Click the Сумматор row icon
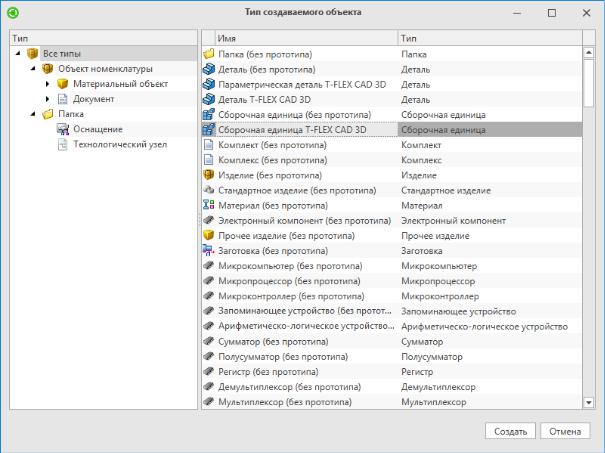This screenshot has height=453, width=605. [209, 341]
